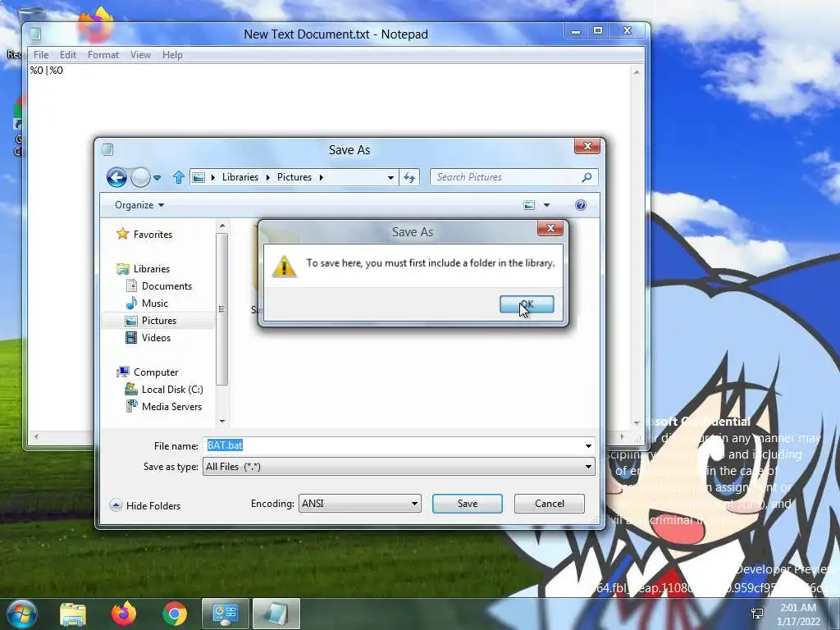
Task: Click Libraries in the address bar
Action: (x=240, y=177)
